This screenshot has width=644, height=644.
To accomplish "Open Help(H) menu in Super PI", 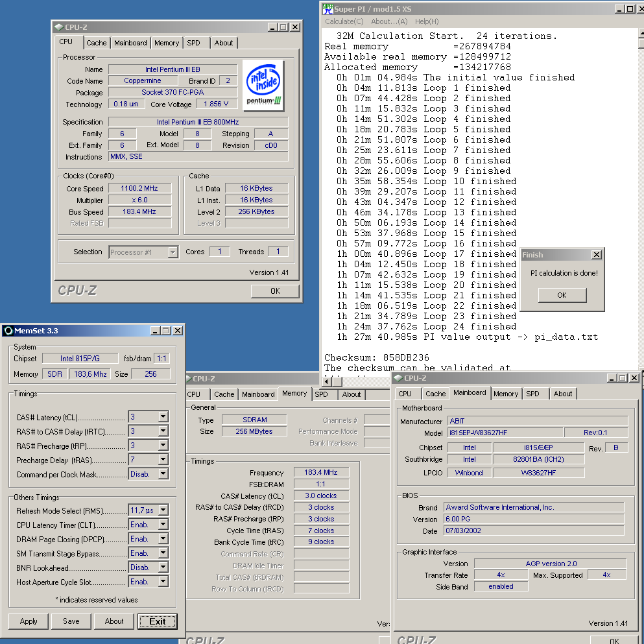I will click(x=427, y=21).
